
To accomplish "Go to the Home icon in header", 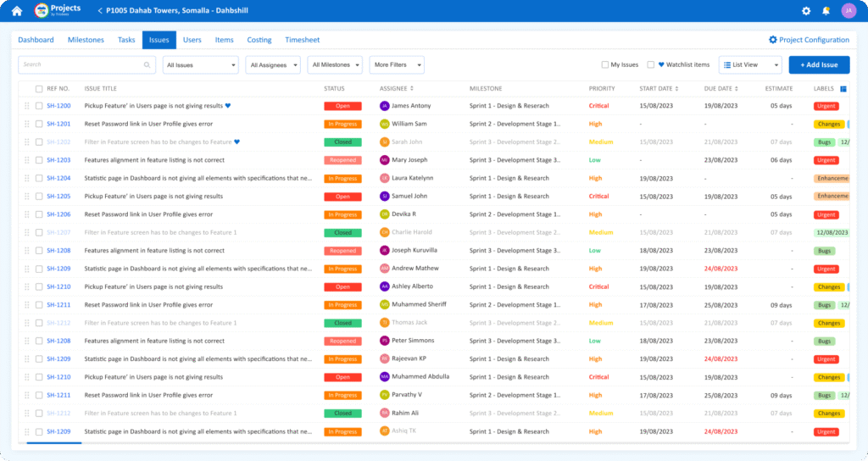I will point(17,11).
